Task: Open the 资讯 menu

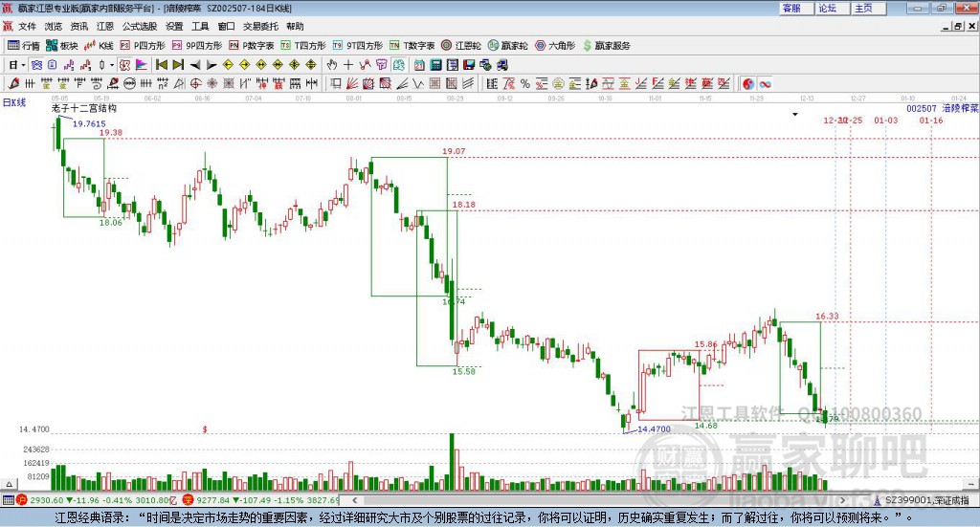Action: point(79,26)
